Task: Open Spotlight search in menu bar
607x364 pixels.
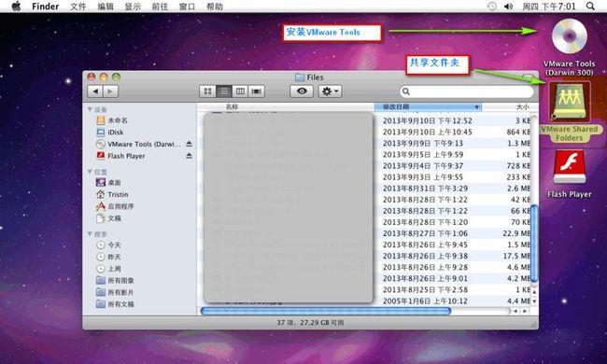Action: pyautogui.click(x=590, y=7)
